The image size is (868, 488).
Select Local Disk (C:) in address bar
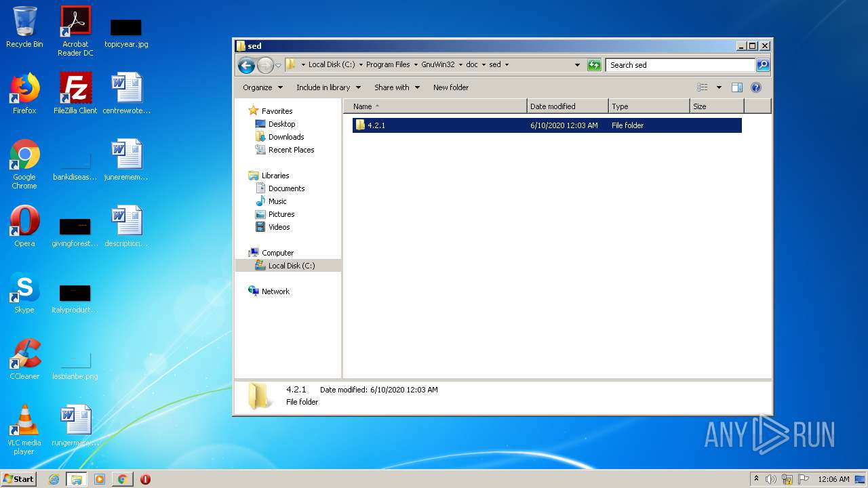(x=332, y=65)
